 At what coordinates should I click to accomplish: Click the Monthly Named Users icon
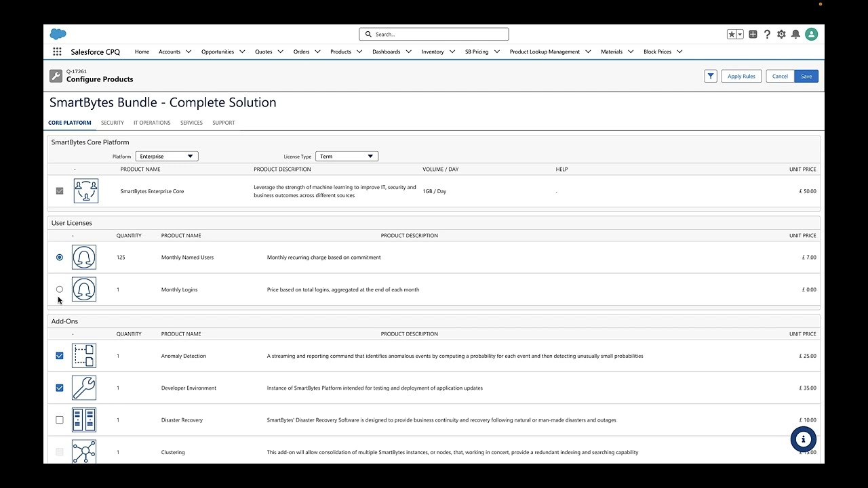(84, 258)
